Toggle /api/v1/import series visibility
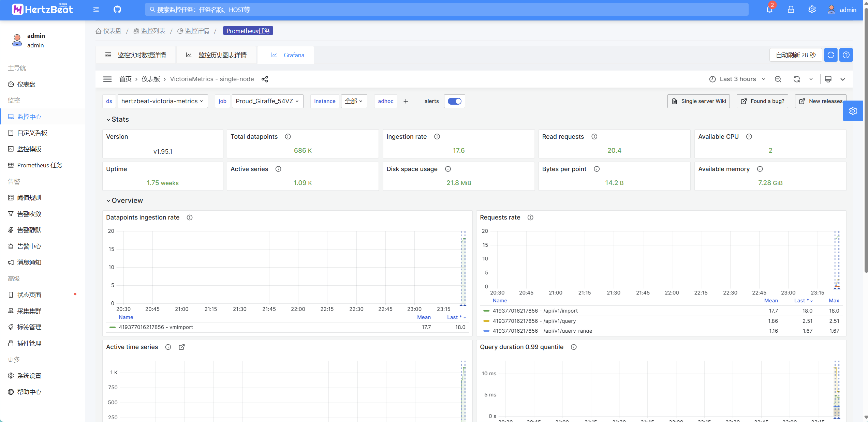Image resolution: width=868 pixels, height=422 pixels. tap(535, 311)
